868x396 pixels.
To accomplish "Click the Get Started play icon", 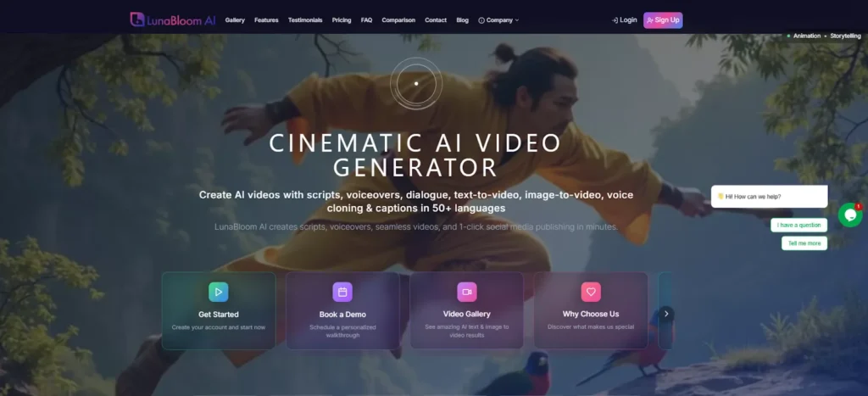I will click(218, 292).
